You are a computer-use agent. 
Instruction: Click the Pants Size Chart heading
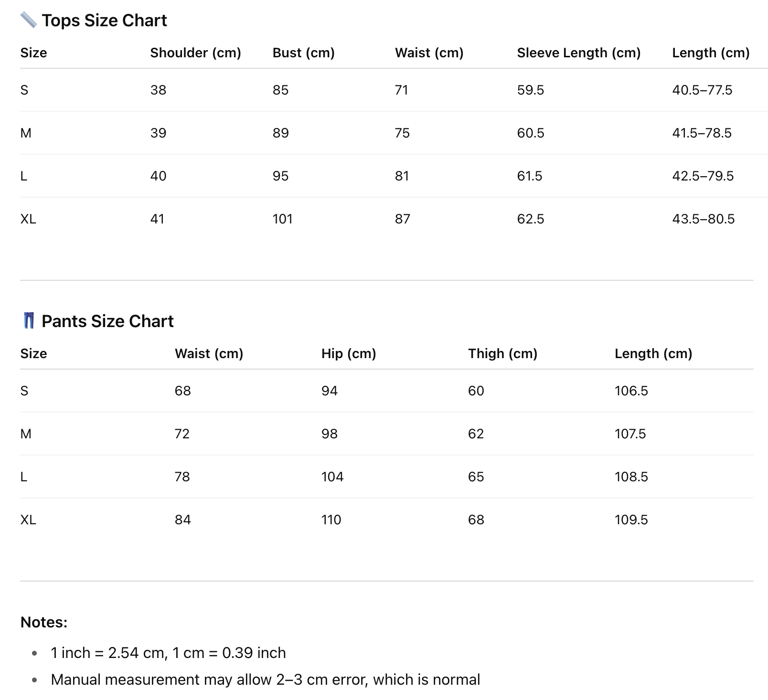tap(107, 321)
